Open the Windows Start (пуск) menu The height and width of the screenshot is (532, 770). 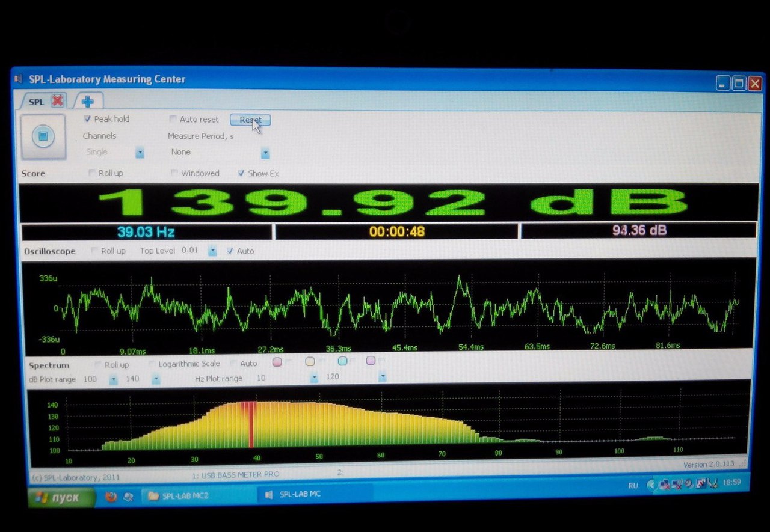pyautogui.click(x=61, y=497)
